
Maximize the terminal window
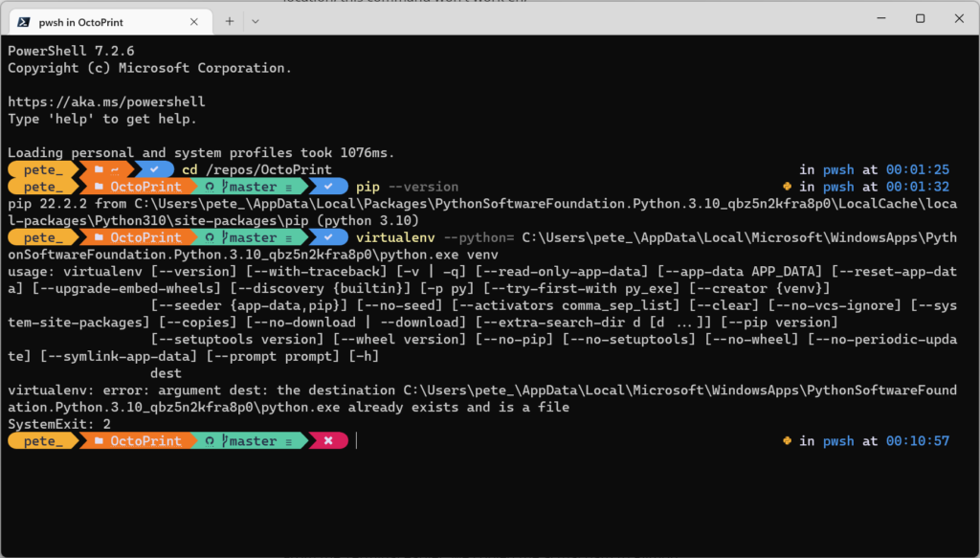(x=920, y=18)
